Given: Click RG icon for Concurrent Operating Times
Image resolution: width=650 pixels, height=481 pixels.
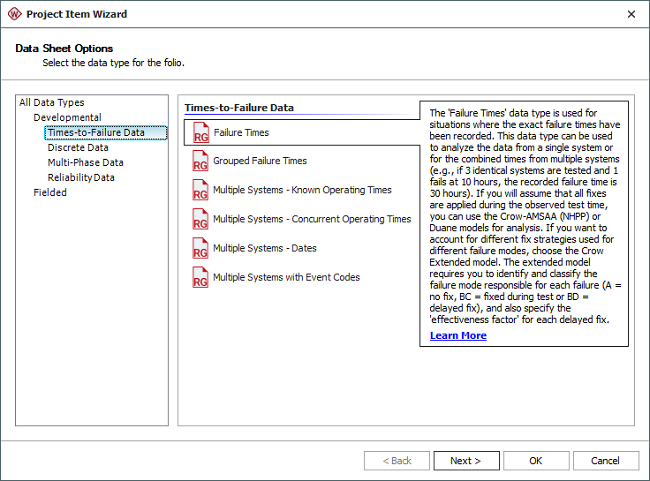Looking at the screenshot, I should click(198, 219).
